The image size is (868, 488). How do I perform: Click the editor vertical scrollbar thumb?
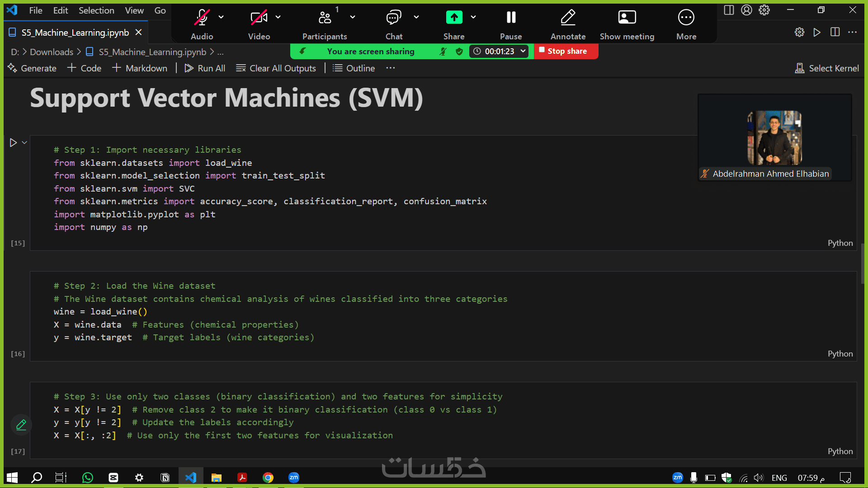click(863, 263)
